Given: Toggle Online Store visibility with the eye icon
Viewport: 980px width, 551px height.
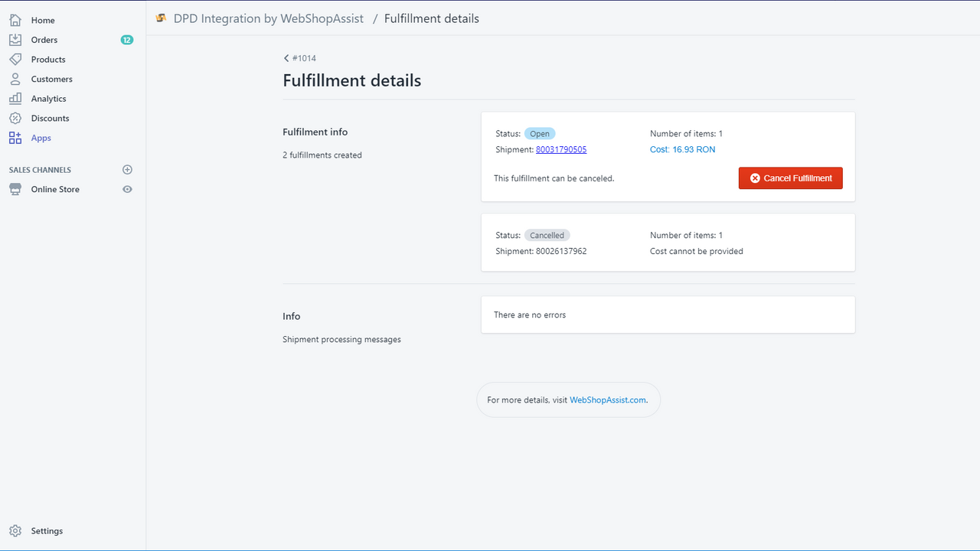Looking at the screenshot, I should [x=127, y=189].
